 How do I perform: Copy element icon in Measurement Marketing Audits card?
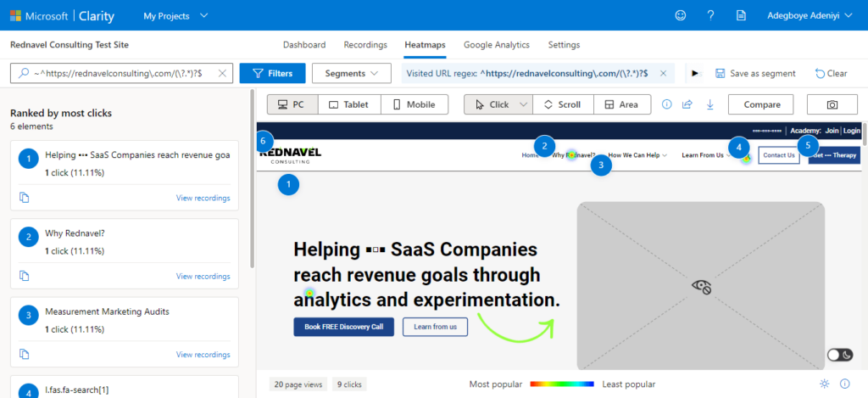pos(24,354)
